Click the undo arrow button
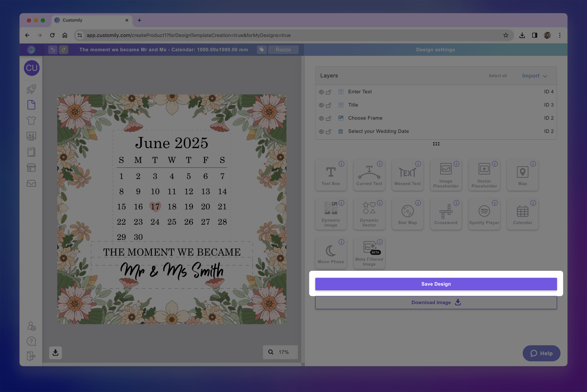Image resolution: width=587 pixels, height=392 pixels. pos(53,50)
